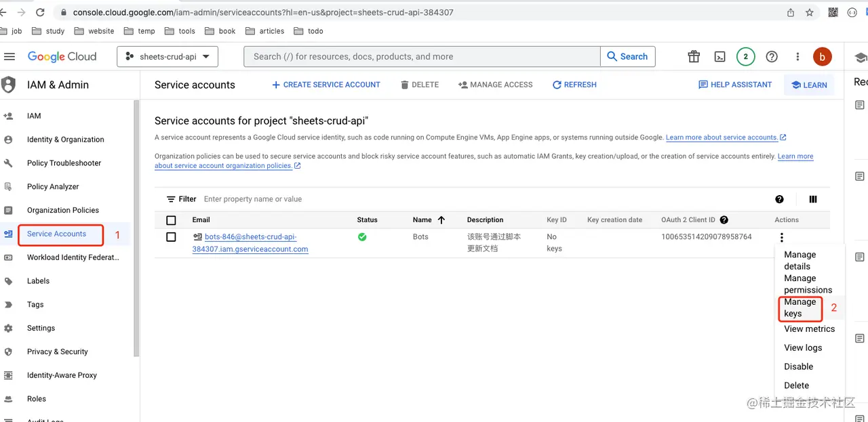
Task: Click the OAuth 2 Client ID help icon
Action: click(x=724, y=219)
